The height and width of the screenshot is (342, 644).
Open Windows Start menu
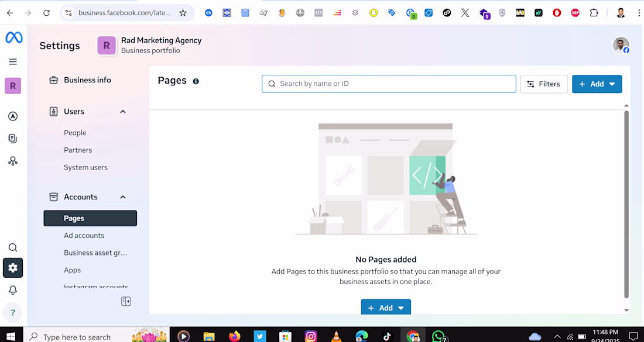[x=11, y=337]
